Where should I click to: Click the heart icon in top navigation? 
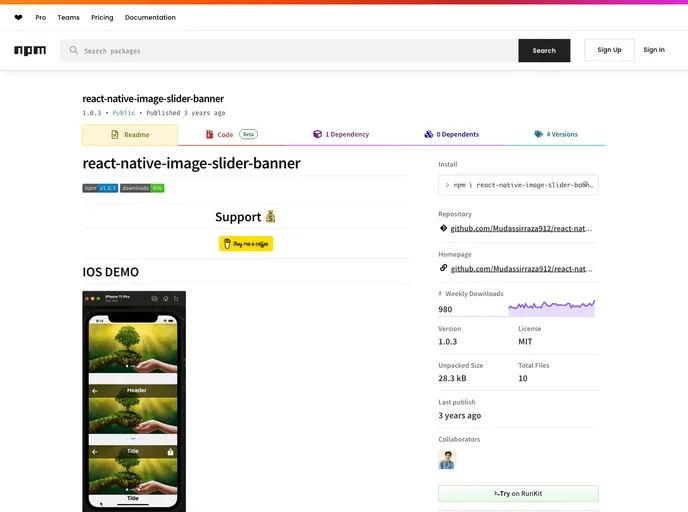pos(18,18)
